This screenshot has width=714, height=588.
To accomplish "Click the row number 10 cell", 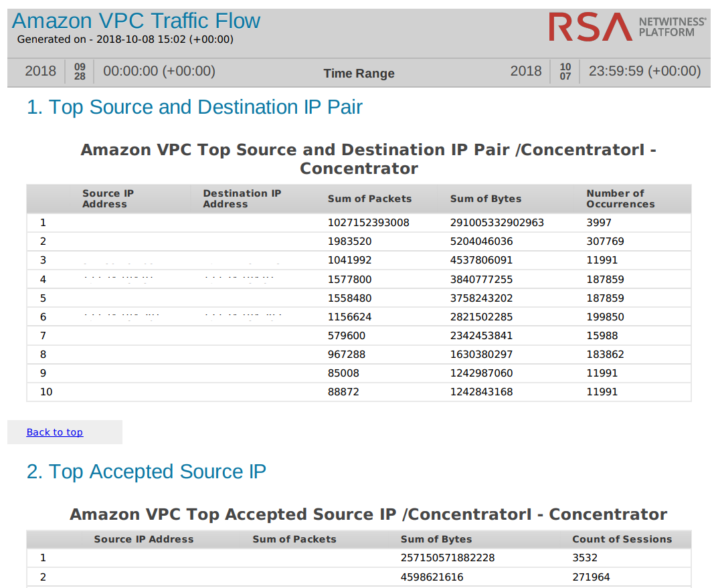I will [x=46, y=392].
